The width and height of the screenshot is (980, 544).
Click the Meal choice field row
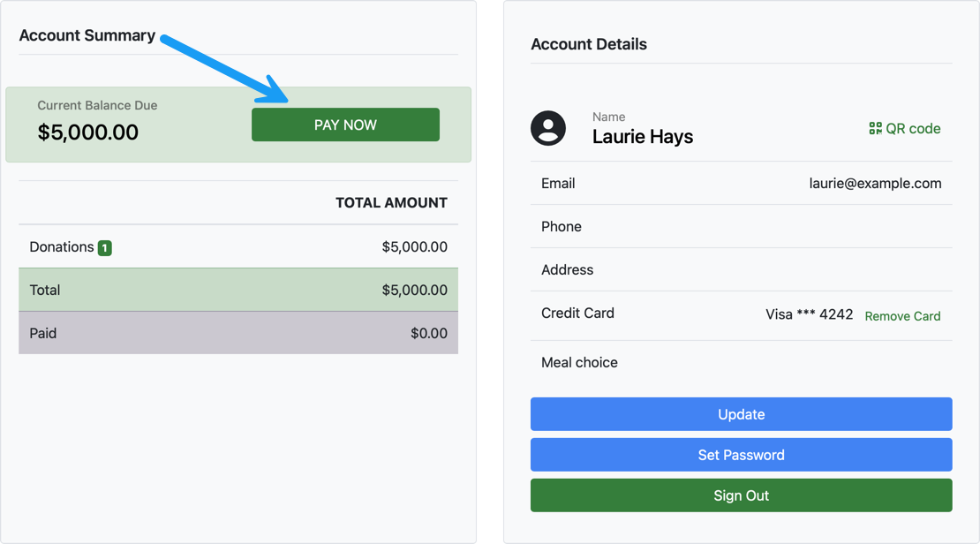pyautogui.click(x=741, y=362)
